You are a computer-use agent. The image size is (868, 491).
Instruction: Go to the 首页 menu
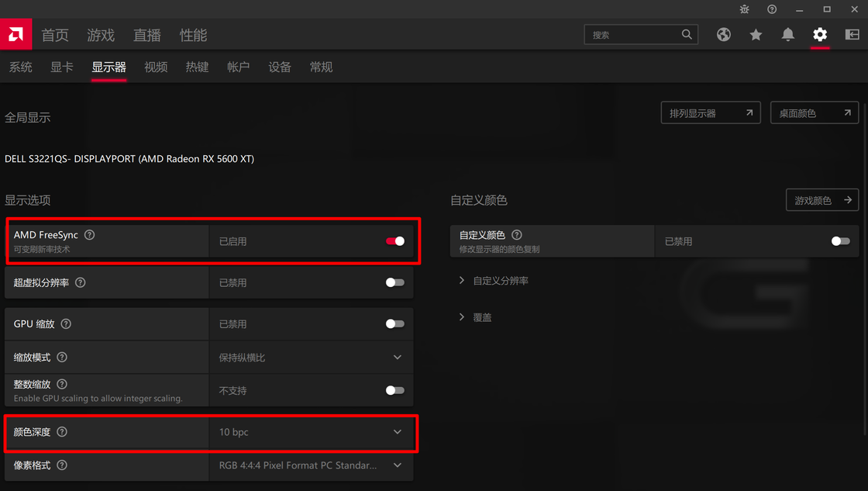click(55, 35)
